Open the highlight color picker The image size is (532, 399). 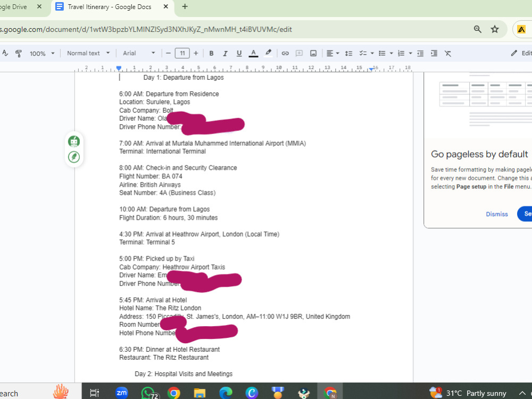tap(268, 53)
